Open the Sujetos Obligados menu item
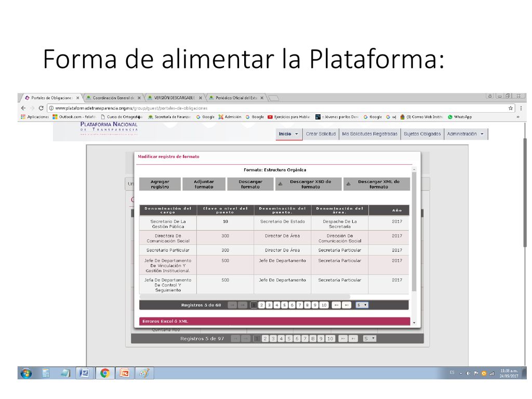Viewport: 532px width, 399px height. click(422, 134)
